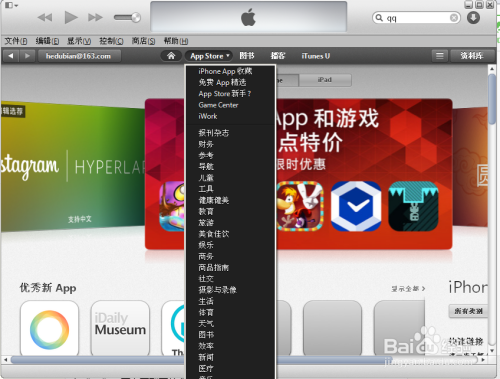Image resolution: width=500 pixels, height=379 pixels.
Task: Select iPhone App 收藏 menu entry
Action: (x=225, y=71)
